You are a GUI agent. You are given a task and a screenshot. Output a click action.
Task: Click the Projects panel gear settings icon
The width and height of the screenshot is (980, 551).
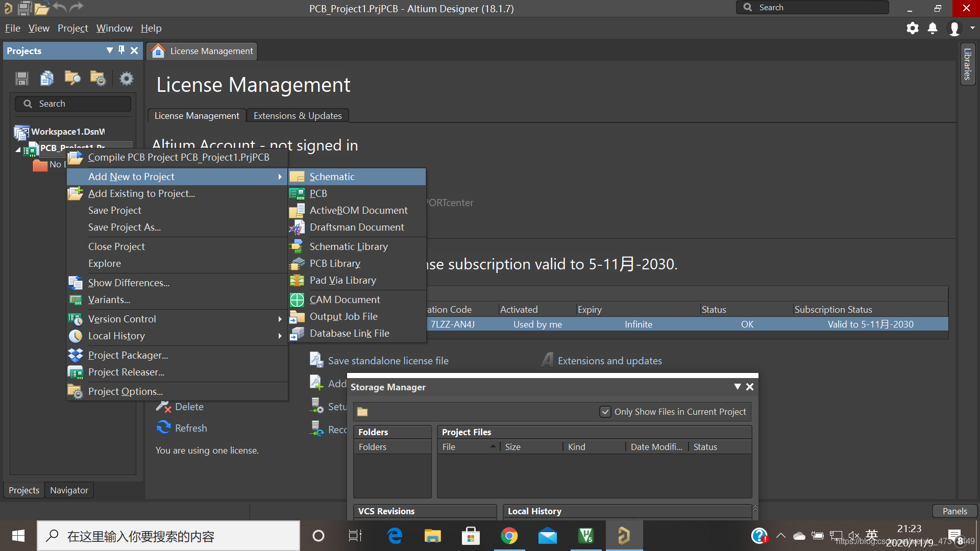[x=126, y=78]
